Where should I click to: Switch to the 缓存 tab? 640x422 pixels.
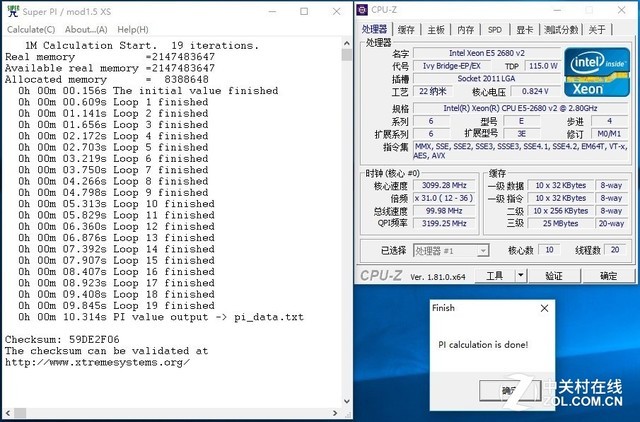pyautogui.click(x=405, y=30)
